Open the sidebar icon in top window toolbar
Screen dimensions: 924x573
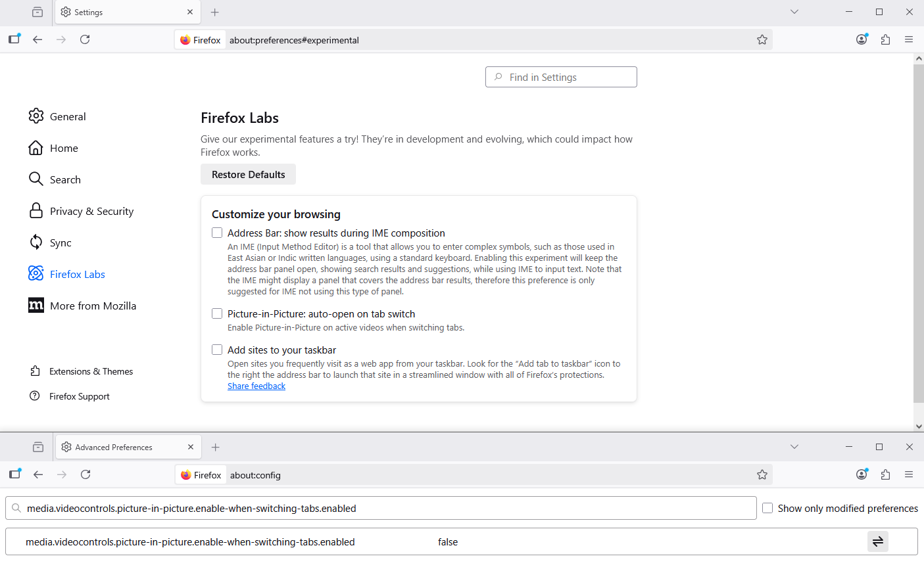(x=14, y=39)
